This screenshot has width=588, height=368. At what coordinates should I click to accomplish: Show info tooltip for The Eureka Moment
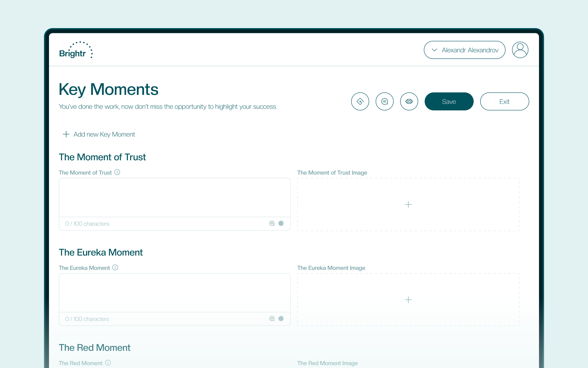pyautogui.click(x=115, y=267)
